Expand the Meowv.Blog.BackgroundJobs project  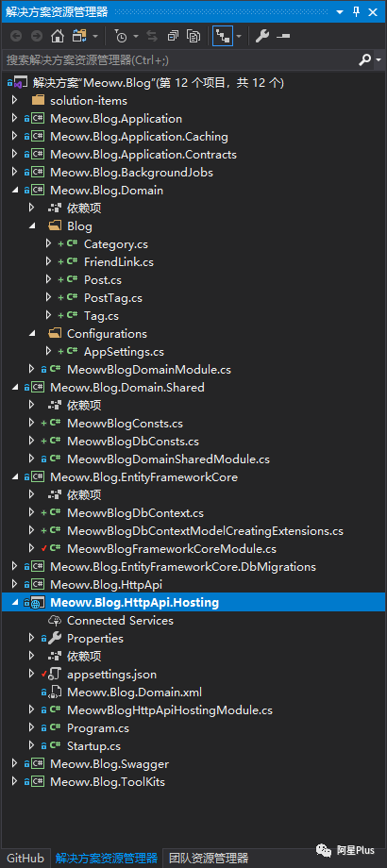tap(14, 172)
